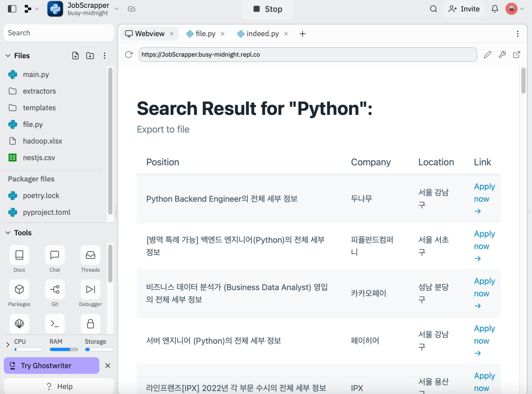Open the JobScrapper repl name dropdown
Image resolution: width=532 pixels, height=394 pixels.
click(x=117, y=9)
